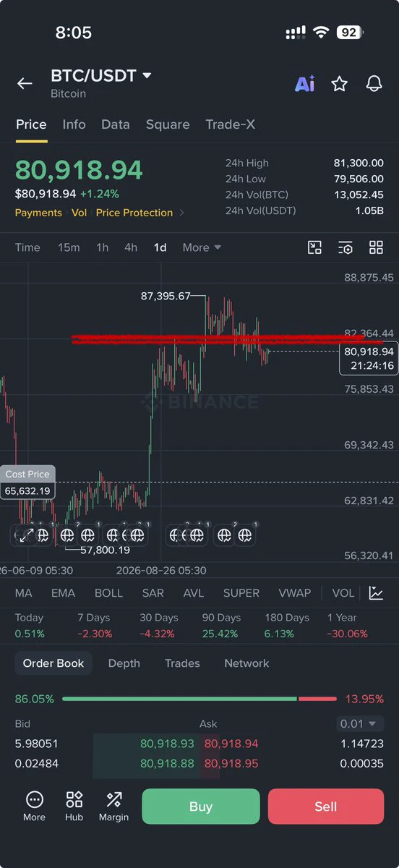The width and height of the screenshot is (399, 868).
Task: Select ask price 80,918.95
Action: point(231,763)
